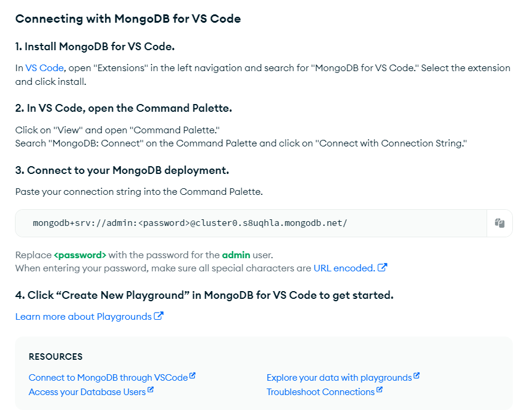
Task: Click the Create New Playground step 4 heading
Action: point(204,295)
